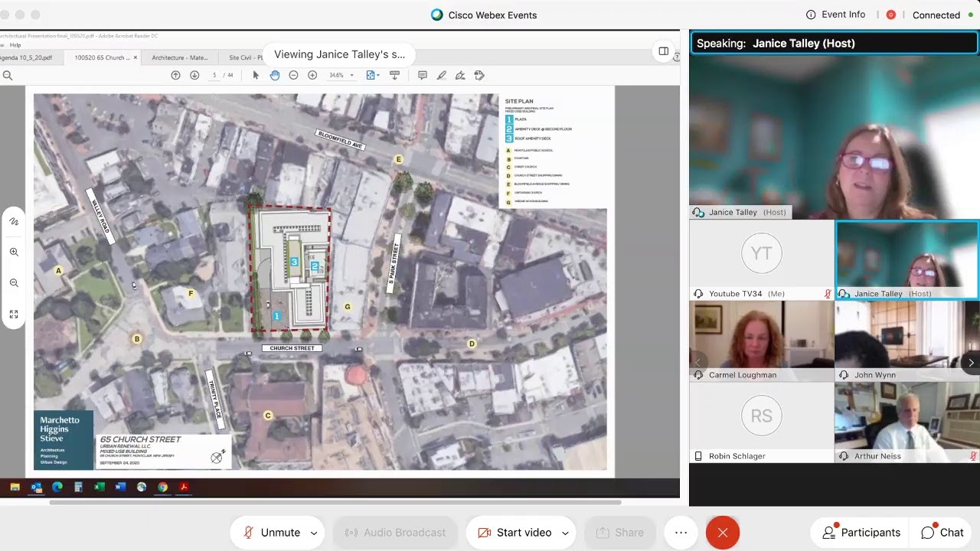Click zoom out magnifier in Webex side panel

[14, 283]
